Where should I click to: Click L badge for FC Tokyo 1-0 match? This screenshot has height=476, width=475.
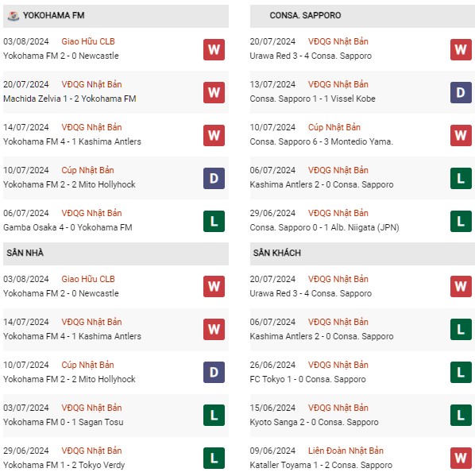pyautogui.click(x=461, y=372)
